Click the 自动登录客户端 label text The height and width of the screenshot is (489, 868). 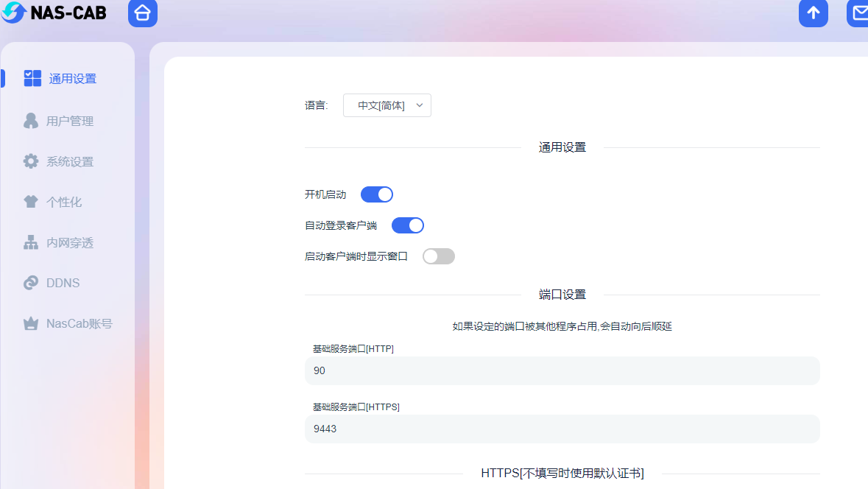coord(341,225)
